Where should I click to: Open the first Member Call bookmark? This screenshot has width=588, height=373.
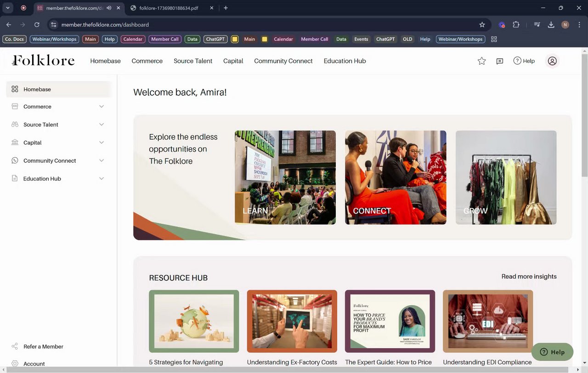pos(164,39)
